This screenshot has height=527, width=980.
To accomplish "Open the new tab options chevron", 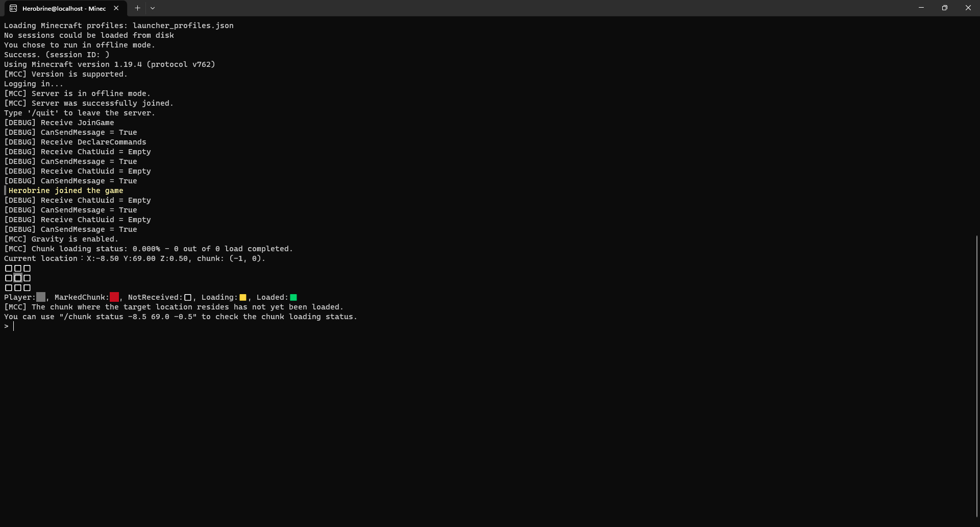I will pos(153,8).
